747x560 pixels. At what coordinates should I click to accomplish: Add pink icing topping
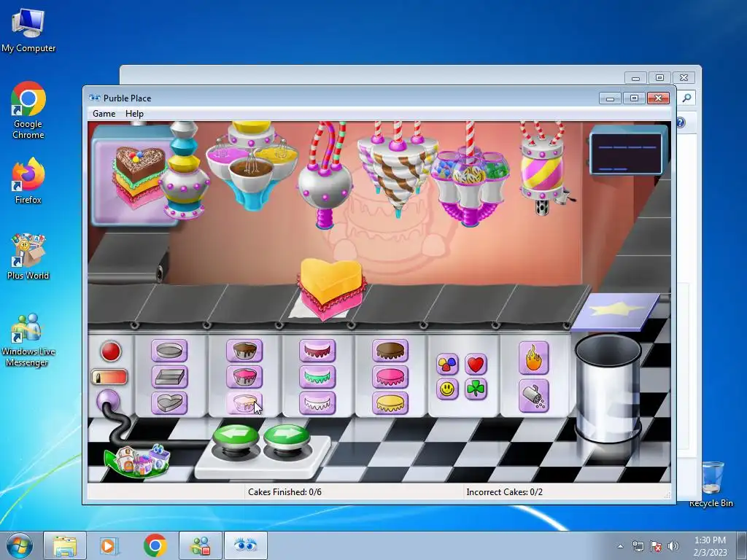[x=390, y=377]
